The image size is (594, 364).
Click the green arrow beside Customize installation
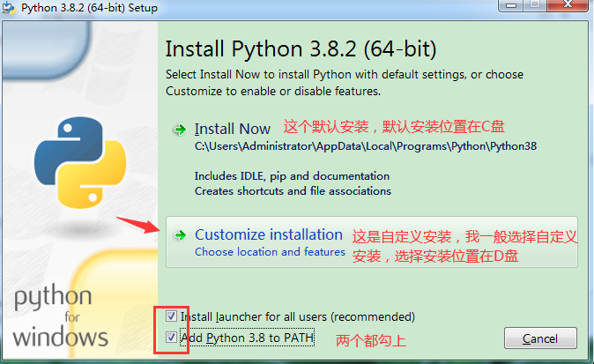pyautogui.click(x=181, y=235)
